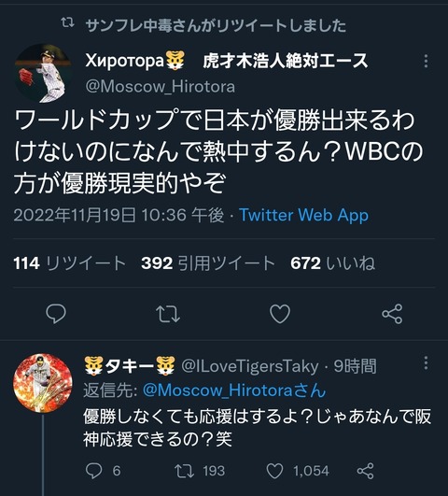The image size is (448, 496).
Task: Open タキー's profile avatar
Action: [x=43, y=383]
